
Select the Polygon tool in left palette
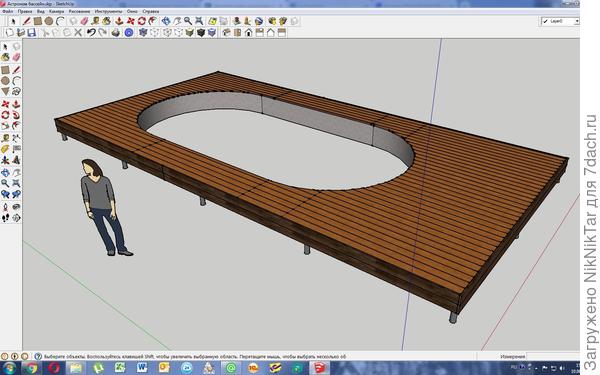tap(5, 92)
